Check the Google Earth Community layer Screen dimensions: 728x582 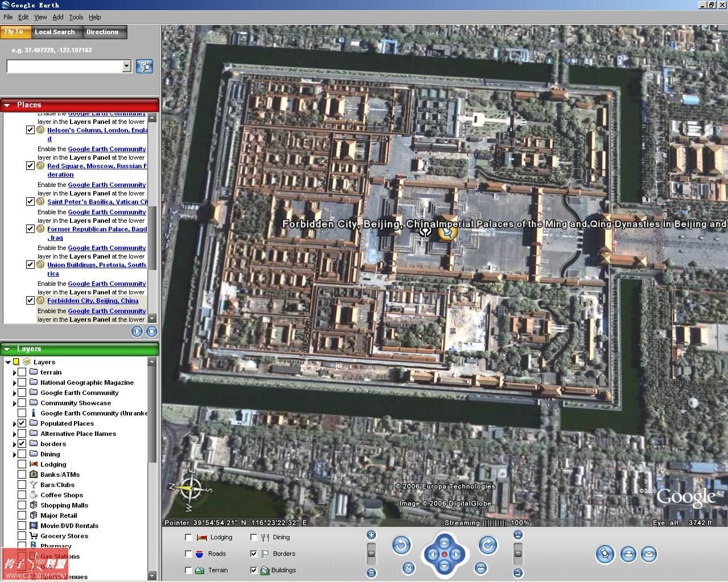click(x=22, y=393)
